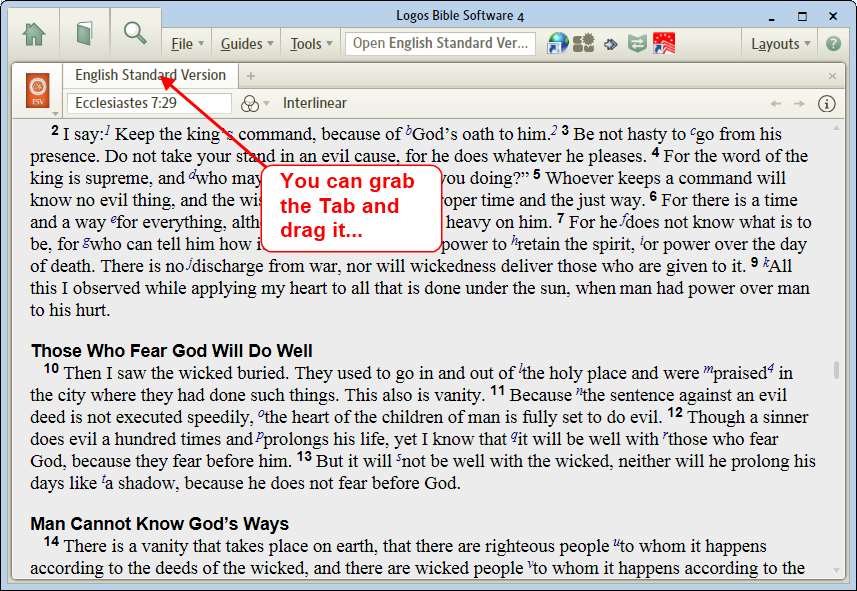Click verse number 10
Viewport: 857px width, 591px height.
(x=51, y=368)
